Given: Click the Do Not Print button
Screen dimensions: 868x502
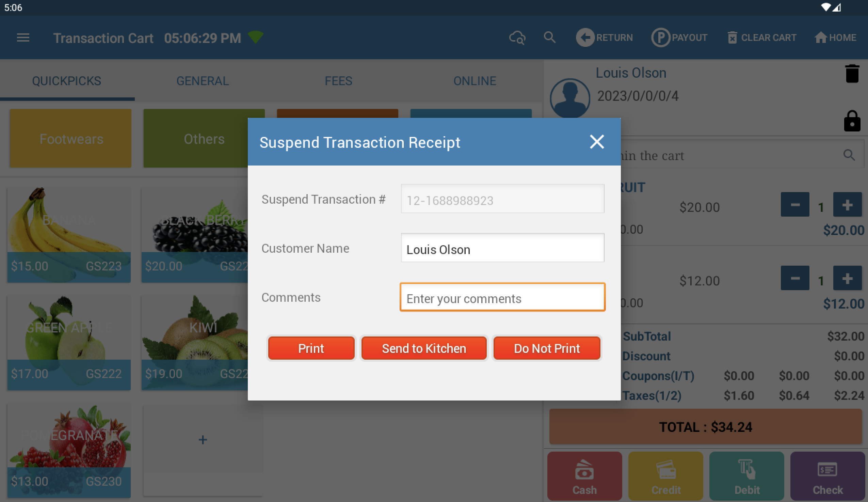Looking at the screenshot, I should [547, 348].
